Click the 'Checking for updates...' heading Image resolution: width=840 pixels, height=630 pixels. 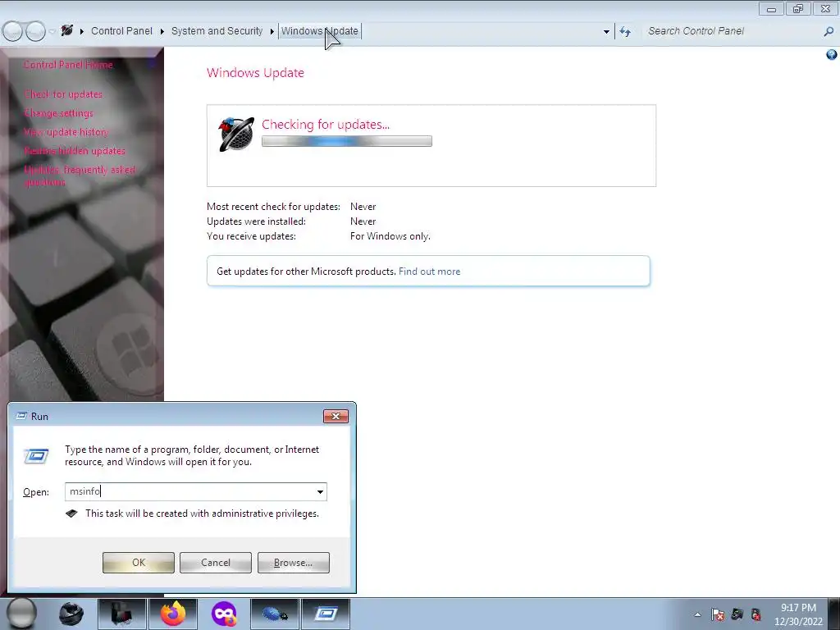coord(326,125)
